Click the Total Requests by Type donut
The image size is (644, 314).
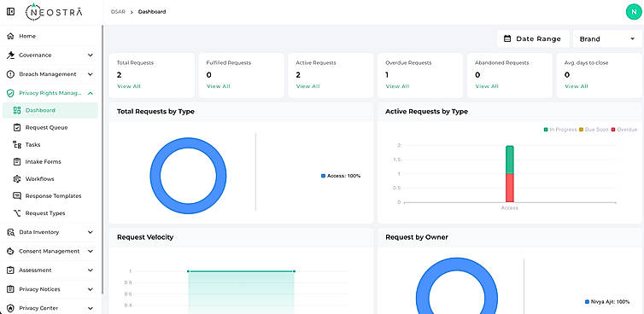click(188, 176)
